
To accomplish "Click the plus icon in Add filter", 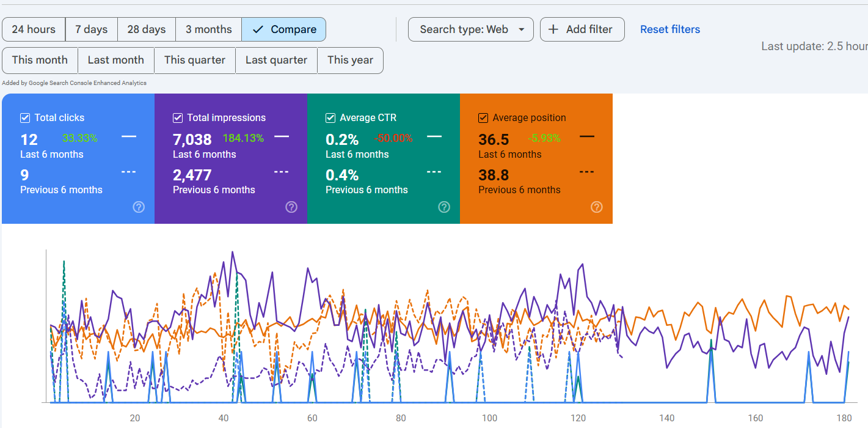I will tap(553, 29).
